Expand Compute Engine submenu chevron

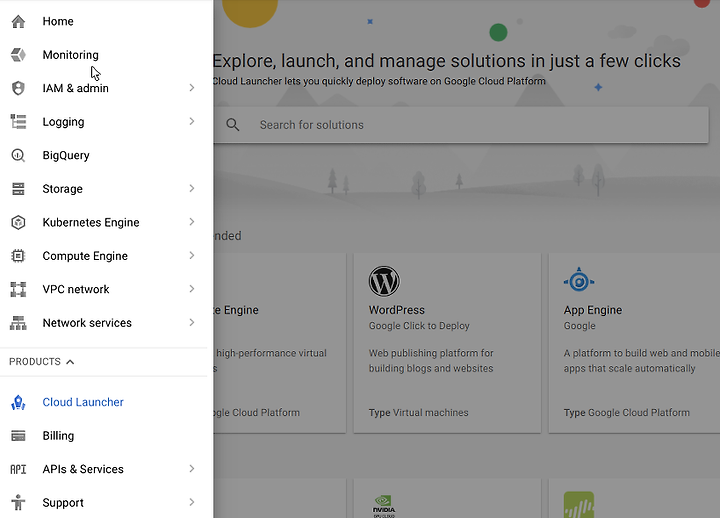(192, 255)
